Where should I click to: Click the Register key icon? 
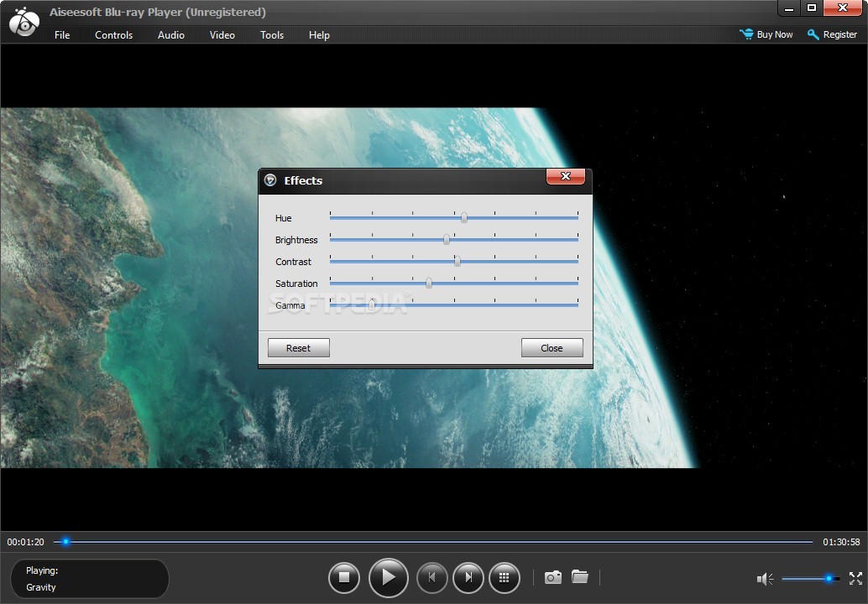point(813,34)
